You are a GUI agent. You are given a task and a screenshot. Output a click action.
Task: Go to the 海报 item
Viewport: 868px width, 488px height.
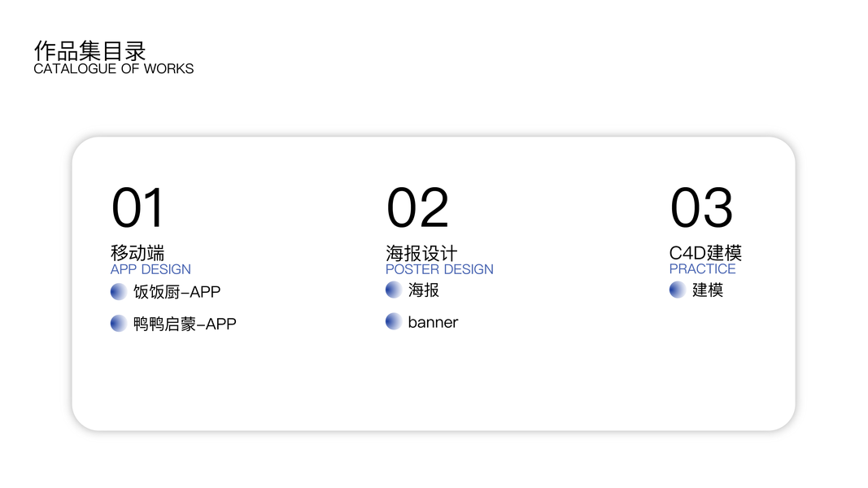[x=424, y=290]
